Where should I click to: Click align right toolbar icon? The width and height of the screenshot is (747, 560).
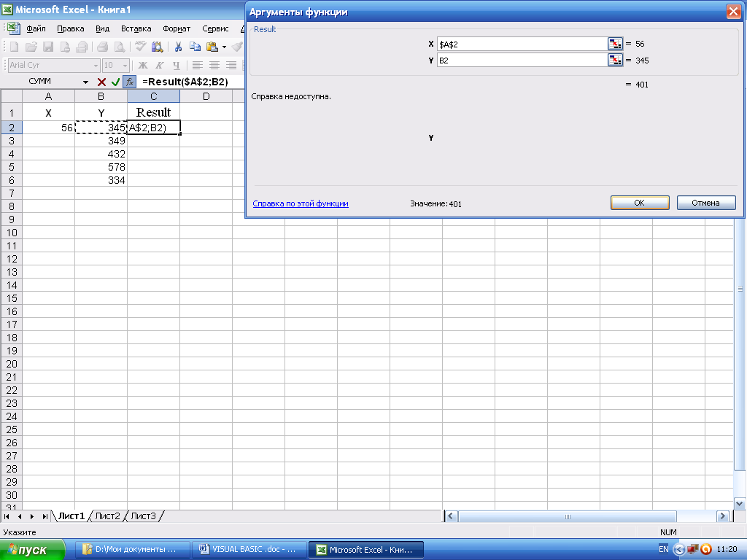pyautogui.click(x=231, y=65)
